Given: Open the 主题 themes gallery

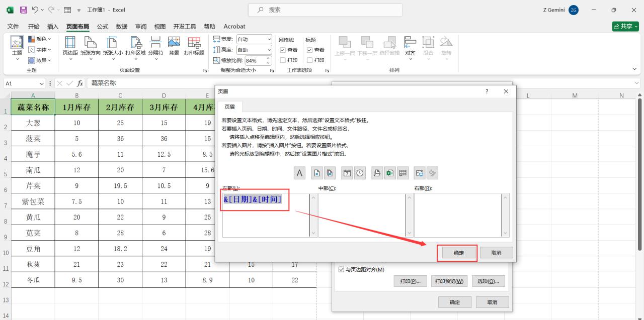Looking at the screenshot, I should coord(17,48).
